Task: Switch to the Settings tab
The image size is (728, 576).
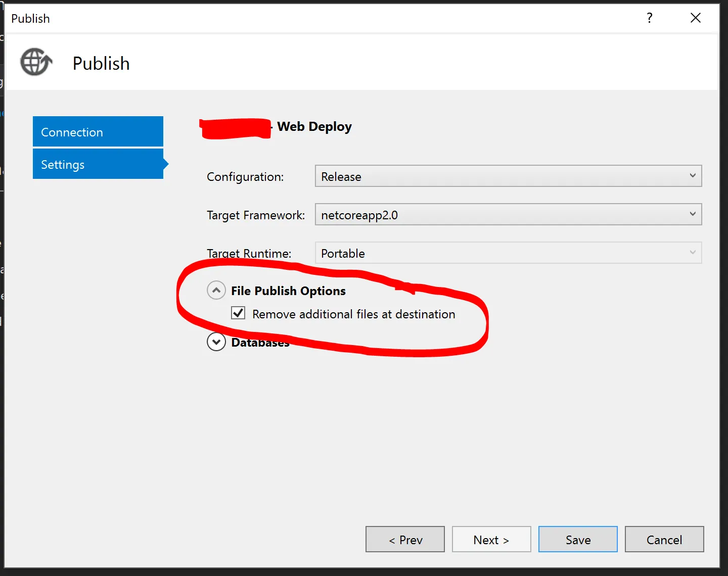Action: click(98, 164)
